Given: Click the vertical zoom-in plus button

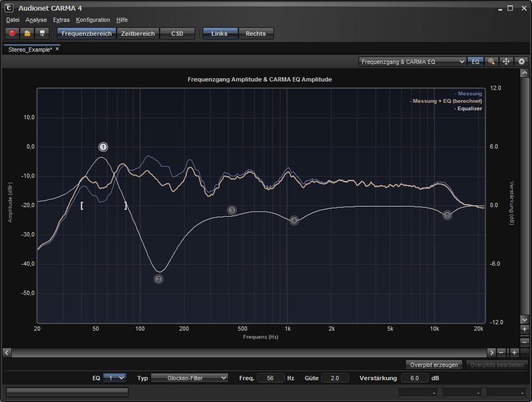Looking at the screenshot, I should [525, 329].
